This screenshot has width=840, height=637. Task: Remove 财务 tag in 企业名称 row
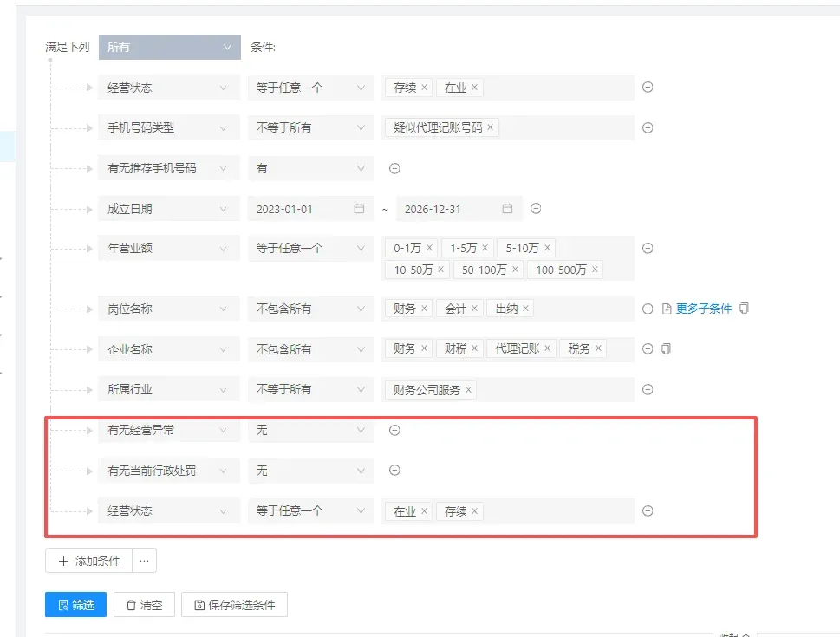(424, 348)
